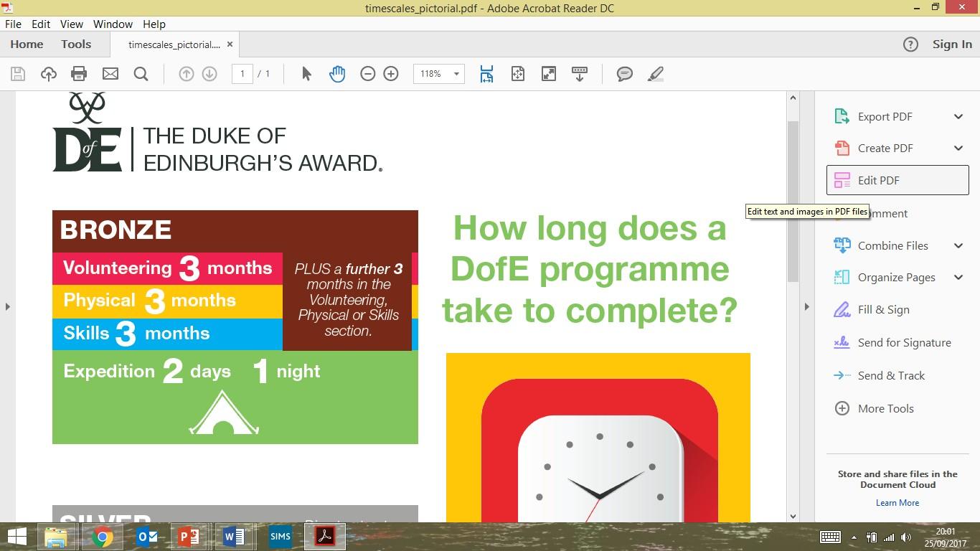980x551 pixels.
Task: Activate the selection arrow tool
Action: pyautogui.click(x=307, y=74)
